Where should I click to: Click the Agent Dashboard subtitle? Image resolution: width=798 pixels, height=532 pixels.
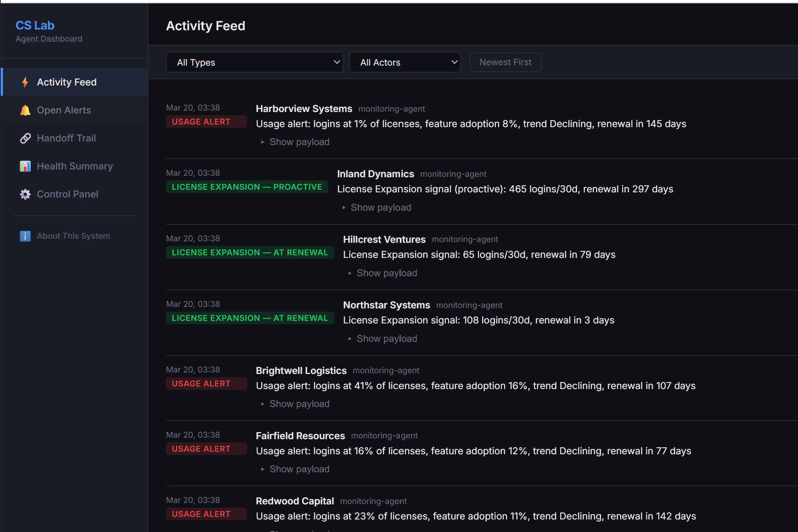pyautogui.click(x=49, y=39)
